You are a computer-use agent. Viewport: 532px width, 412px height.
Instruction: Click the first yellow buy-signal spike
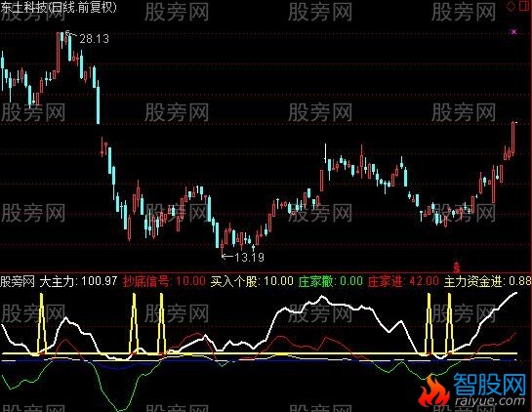point(42,324)
